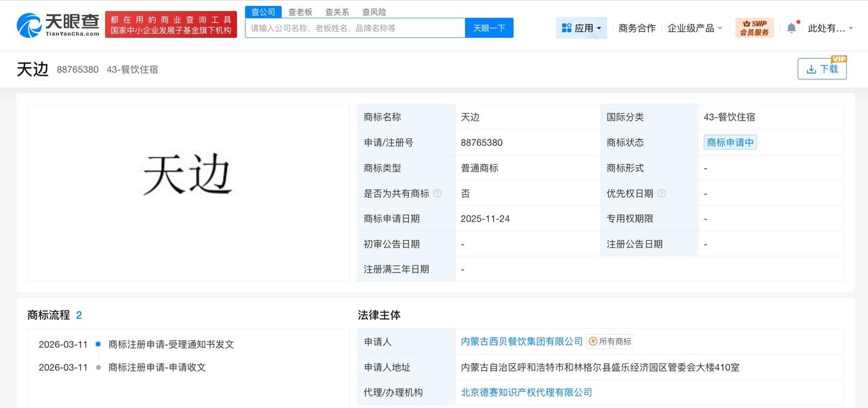Check notifications via the bell icon
The width and height of the screenshot is (868, 408).
click(792, 27)
